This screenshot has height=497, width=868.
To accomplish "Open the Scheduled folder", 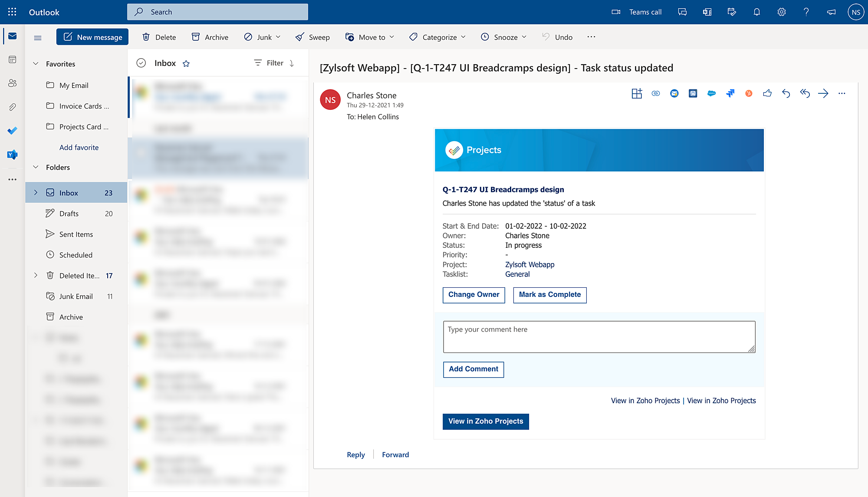I will point(76,255).
